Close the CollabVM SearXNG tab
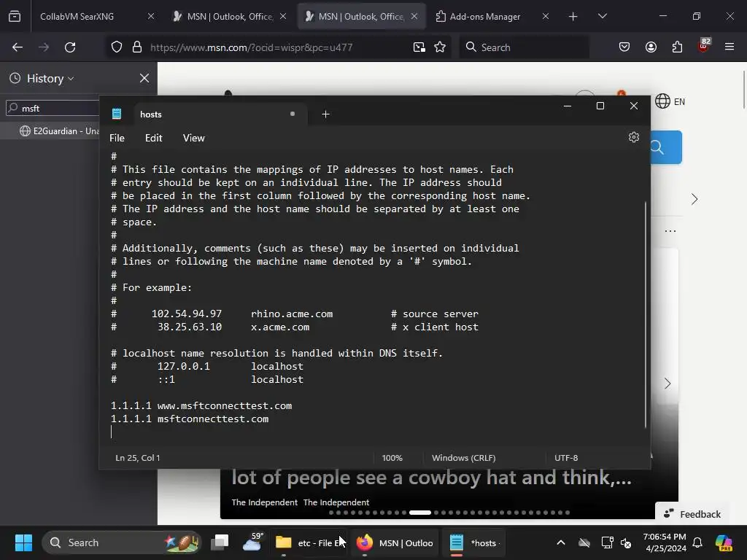The image size is (747, 560). 151,16
